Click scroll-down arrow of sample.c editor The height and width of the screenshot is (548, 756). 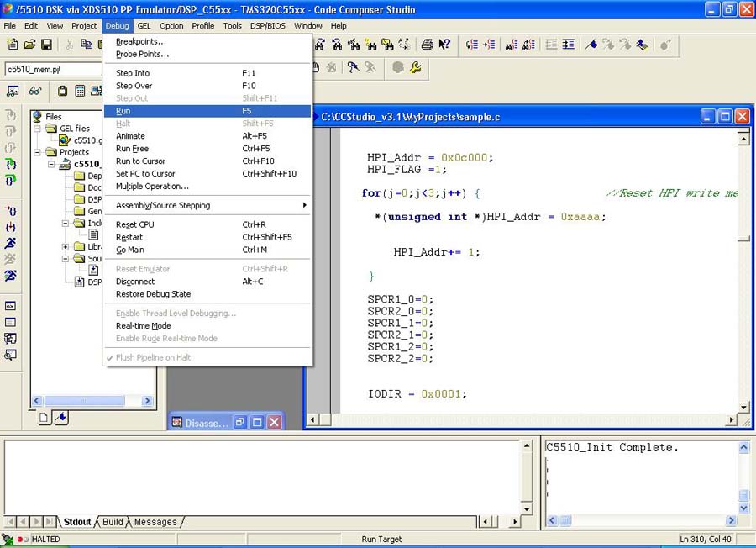pyautogui.click(x=743, y=408)
